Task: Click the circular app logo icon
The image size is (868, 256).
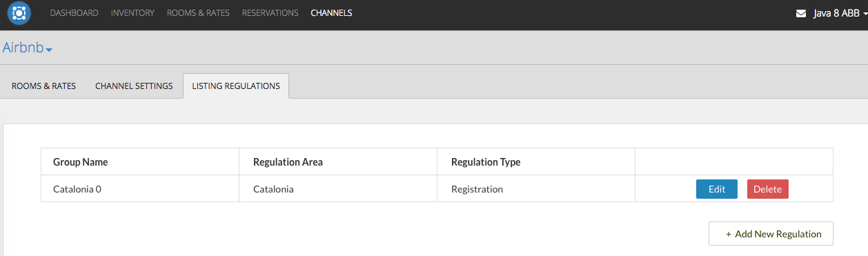Action: click(19, 13)
